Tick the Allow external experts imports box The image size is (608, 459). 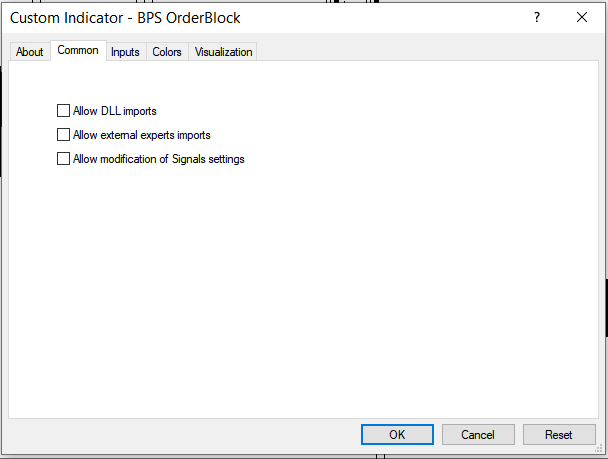point(64,135)
